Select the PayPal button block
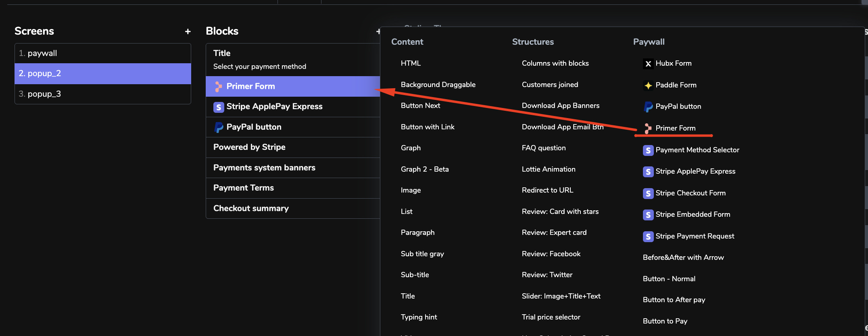Image resolution: width=868 pixels, height=336 pixels. coord(293,127)
